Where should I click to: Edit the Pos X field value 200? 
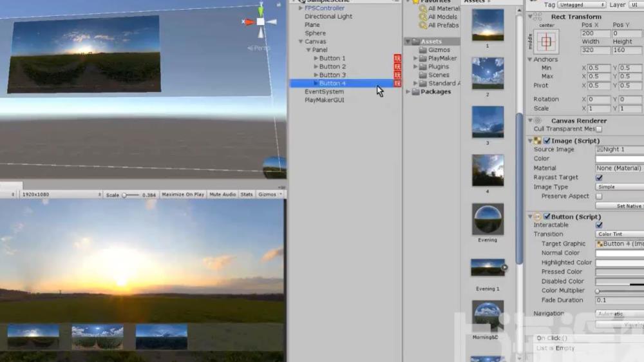click(595, 33)
